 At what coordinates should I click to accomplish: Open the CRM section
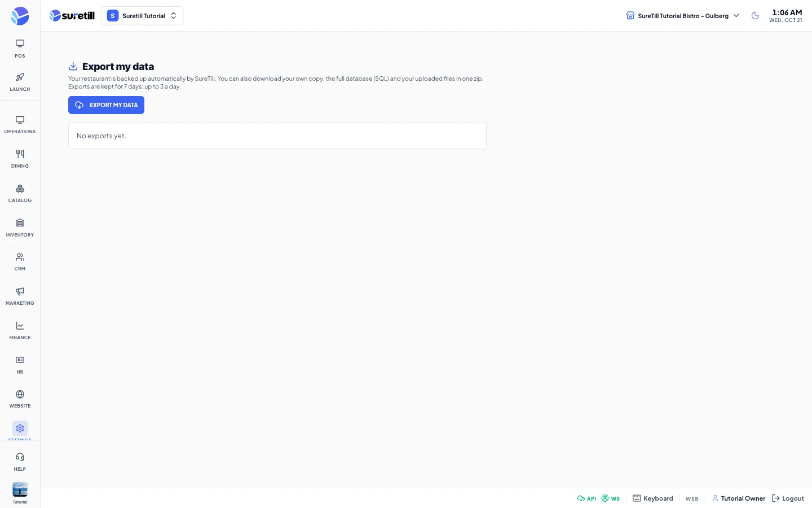click(20, 262)
